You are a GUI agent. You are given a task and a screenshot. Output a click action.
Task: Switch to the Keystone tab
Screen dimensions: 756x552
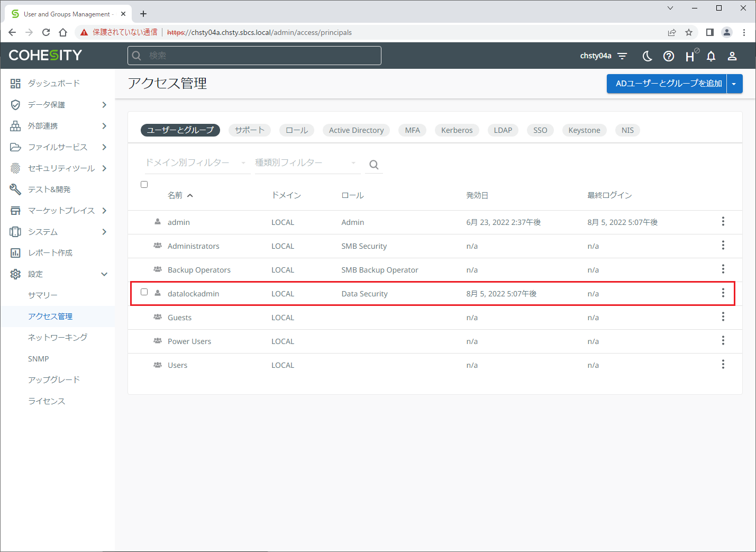click(584, 130)
